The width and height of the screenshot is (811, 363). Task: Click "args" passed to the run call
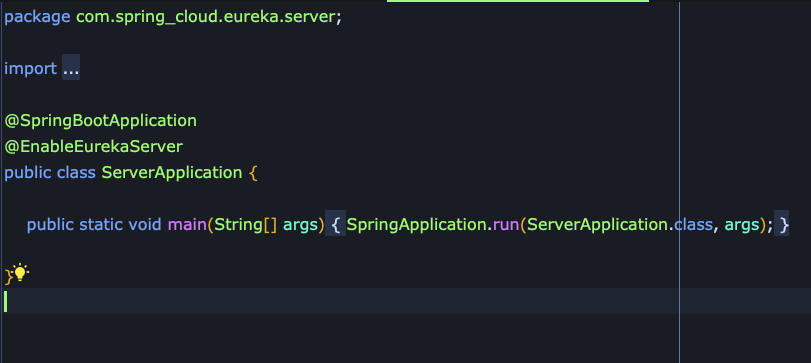742,225
